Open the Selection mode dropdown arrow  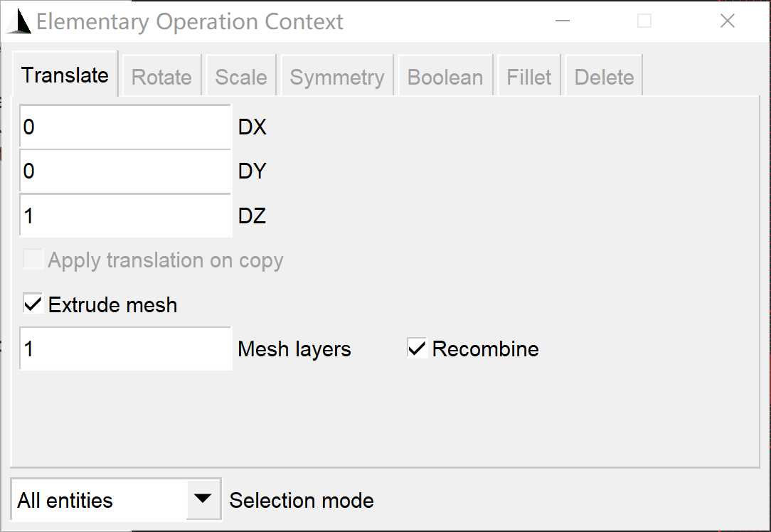coord(203,499)
